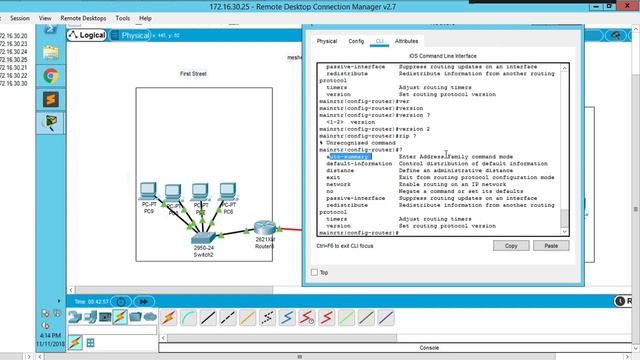Select server 172.16.30.30 in the list
The image size is (640, 360).
click(14, 83)
